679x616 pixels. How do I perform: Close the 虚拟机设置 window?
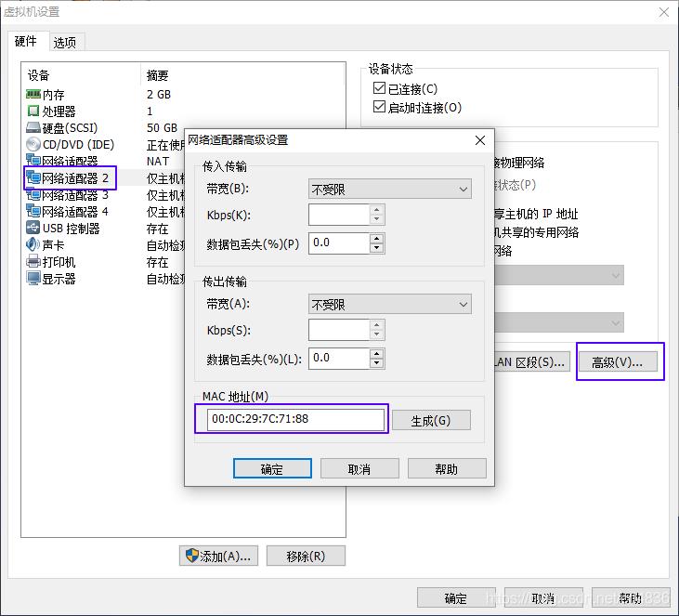pyautogui.click(x=664, y=12)
